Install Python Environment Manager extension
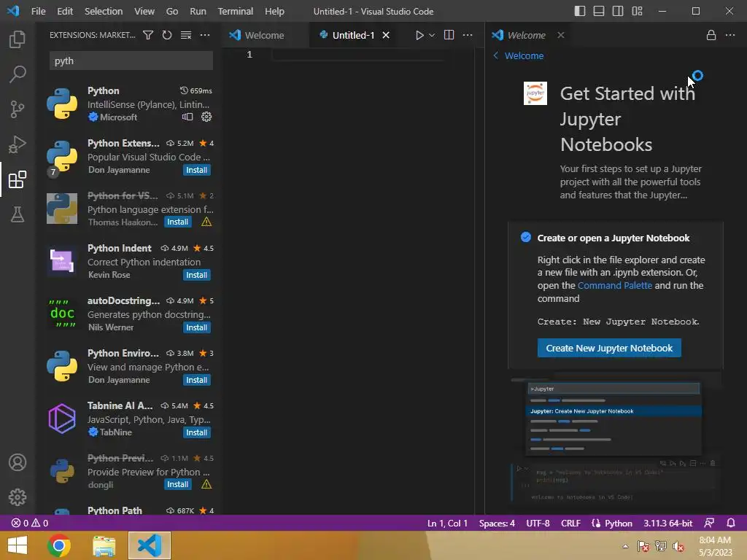Screen dimensions: 747x560 click(x=196, y=380)
